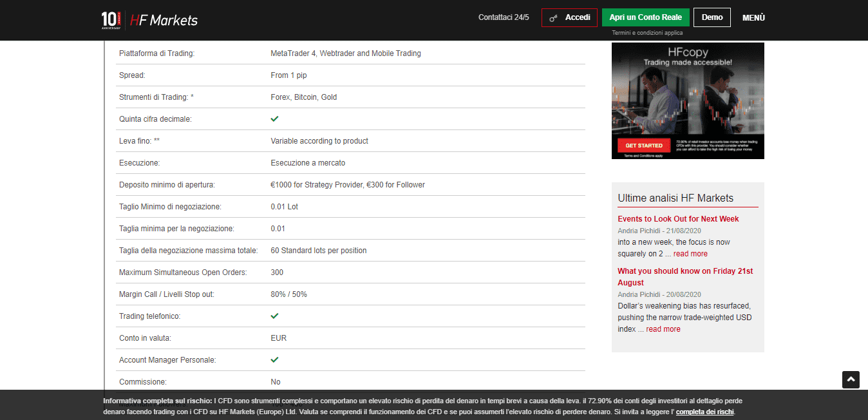
Task: Click the Spread label
Action: 132,75
